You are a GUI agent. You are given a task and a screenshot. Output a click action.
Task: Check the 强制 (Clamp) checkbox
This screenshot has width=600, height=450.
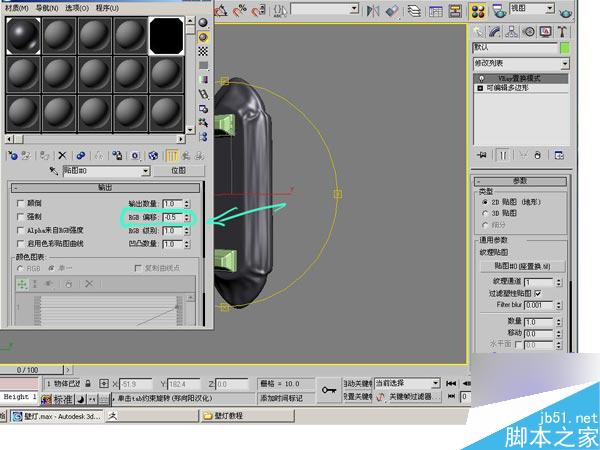[21, 217]
